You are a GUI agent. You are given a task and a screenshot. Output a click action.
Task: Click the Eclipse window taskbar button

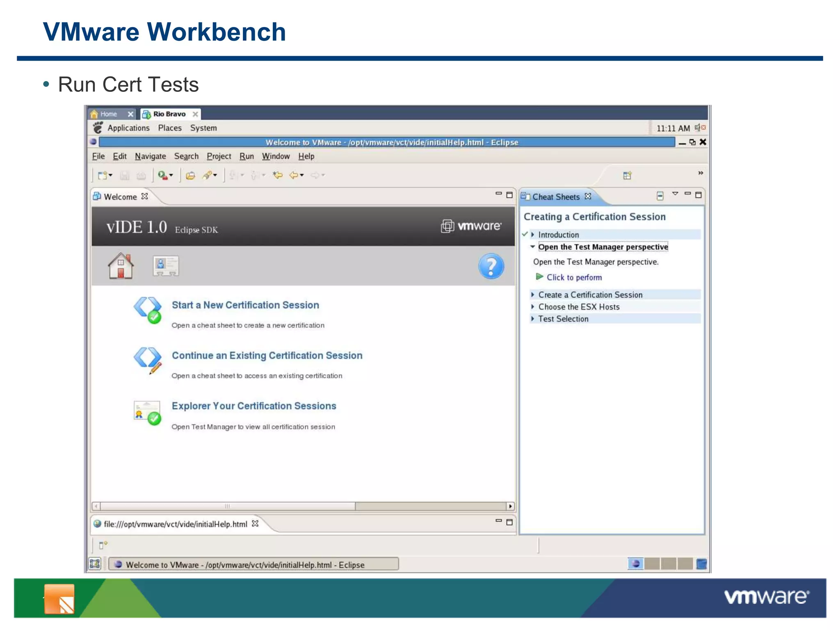click(x=253, y=564)
